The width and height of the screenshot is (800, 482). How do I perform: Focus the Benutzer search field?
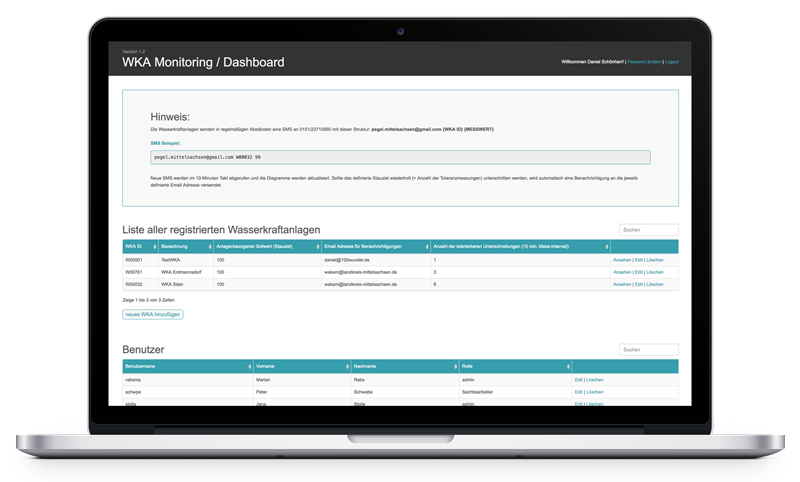pos(648,350)
